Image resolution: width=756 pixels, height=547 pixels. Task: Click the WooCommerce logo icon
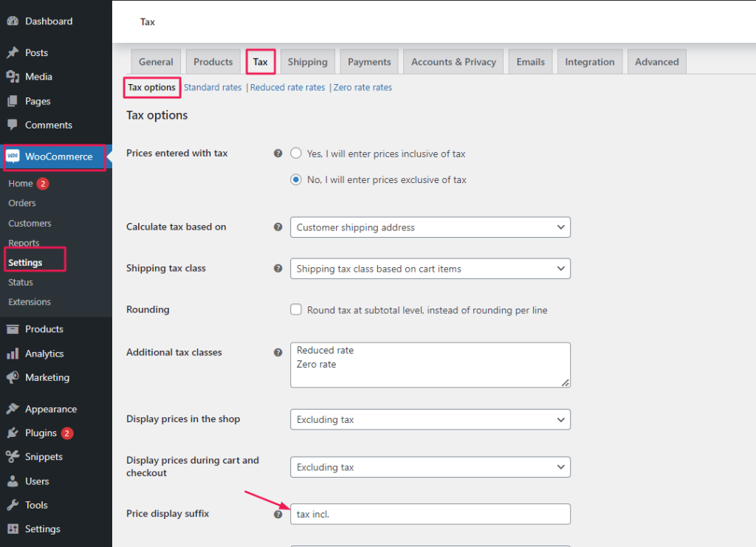click(x=13, y=156)
